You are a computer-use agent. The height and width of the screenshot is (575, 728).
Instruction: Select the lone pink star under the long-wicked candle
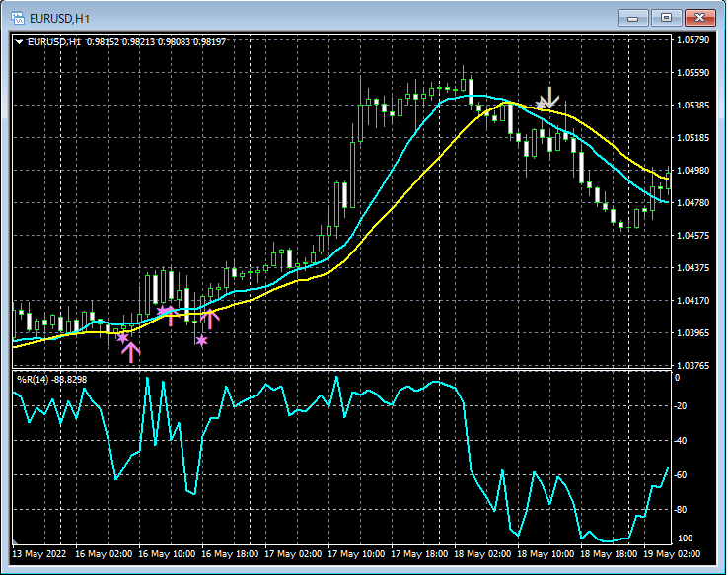point(201,341)
